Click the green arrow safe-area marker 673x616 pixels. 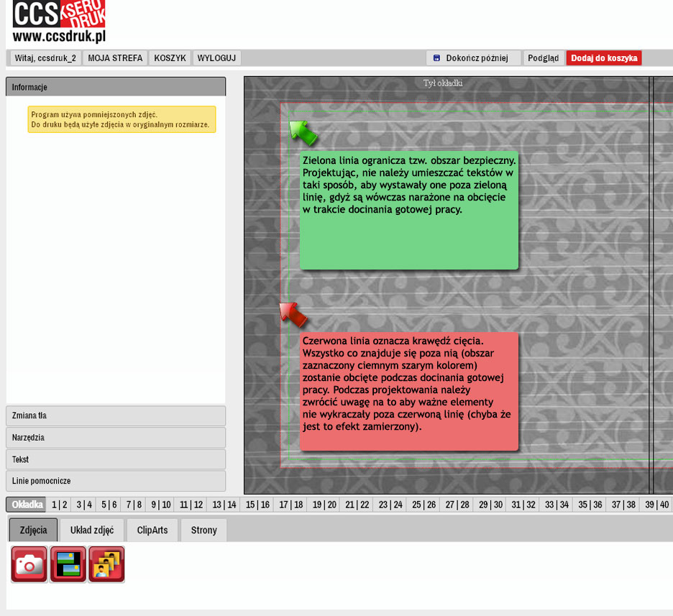point(302,133)
